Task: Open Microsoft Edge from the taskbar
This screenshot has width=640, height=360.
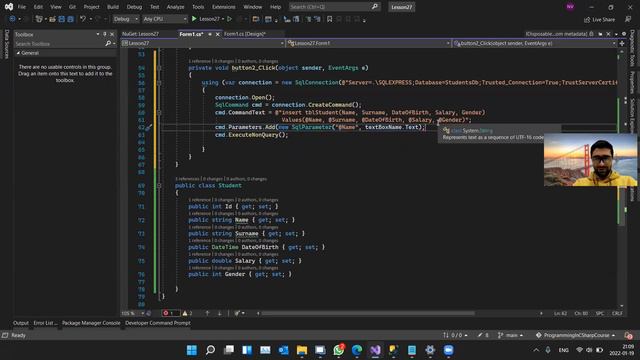Action: pyautogui.click(x=357, y=350)
